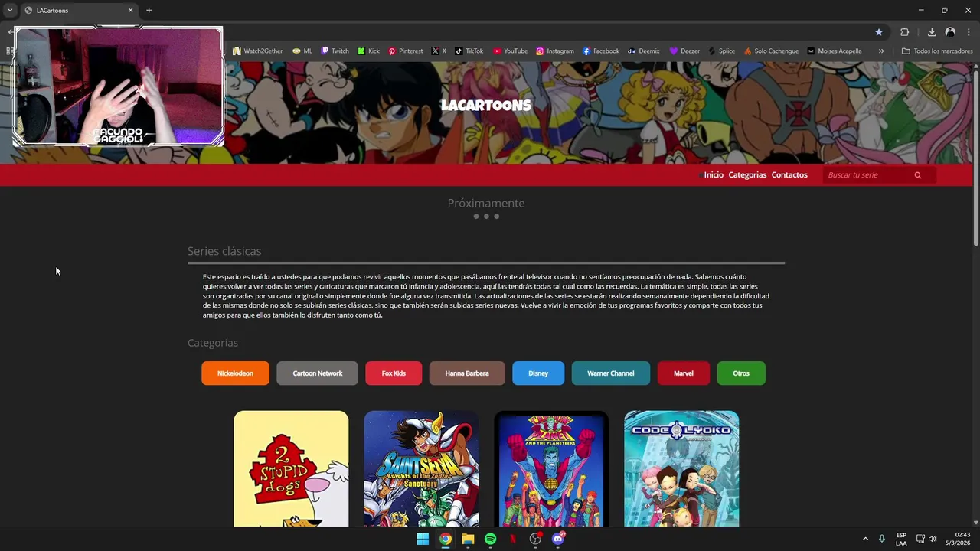Open Spotify from the taskbar
980x551 pixels.
click(x=490, y=539)
